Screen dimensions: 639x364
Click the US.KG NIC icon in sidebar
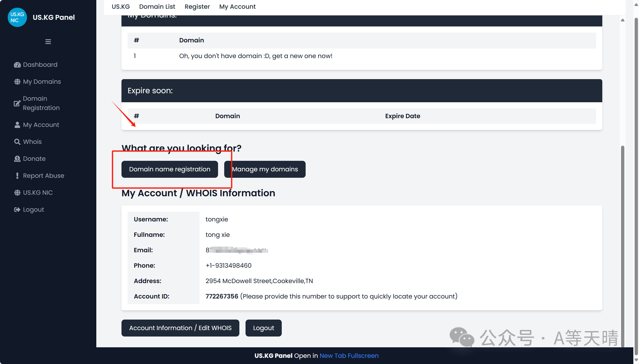click(17, 192)
